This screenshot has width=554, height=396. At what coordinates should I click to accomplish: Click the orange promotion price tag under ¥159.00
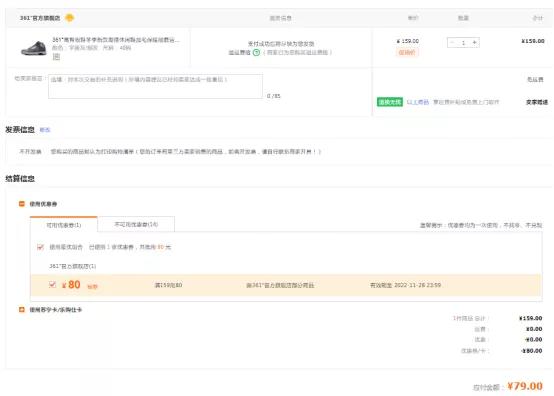tap(407, 52)
